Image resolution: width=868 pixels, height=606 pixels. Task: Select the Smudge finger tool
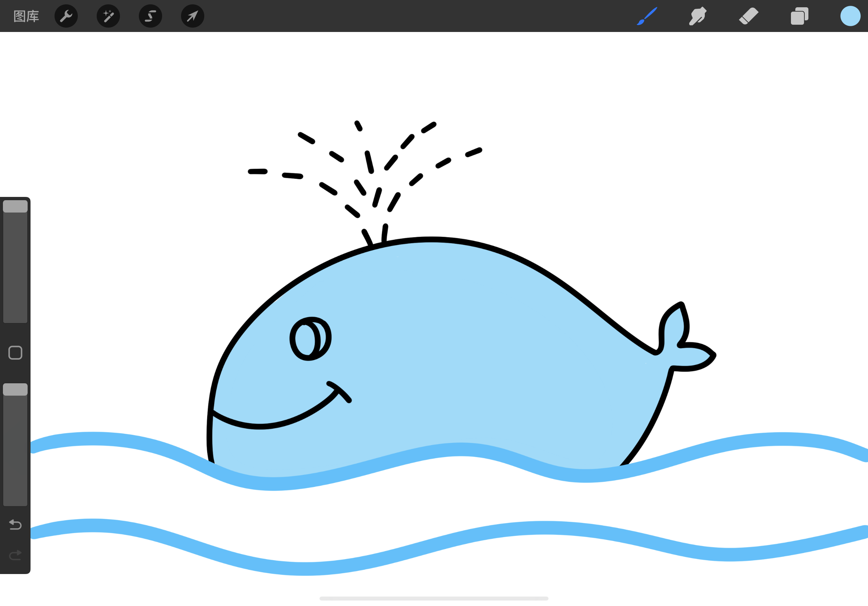pyautogui.click(x=698, y=16)
